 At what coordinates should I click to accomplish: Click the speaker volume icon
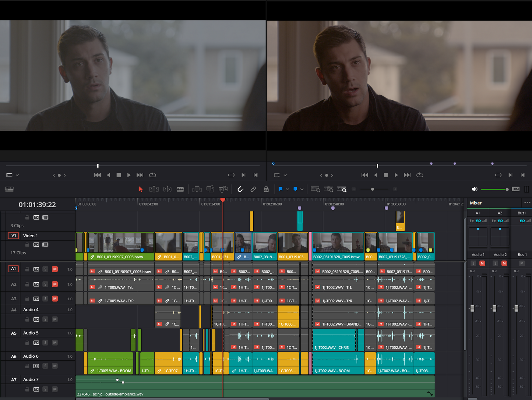click(474, 189)
